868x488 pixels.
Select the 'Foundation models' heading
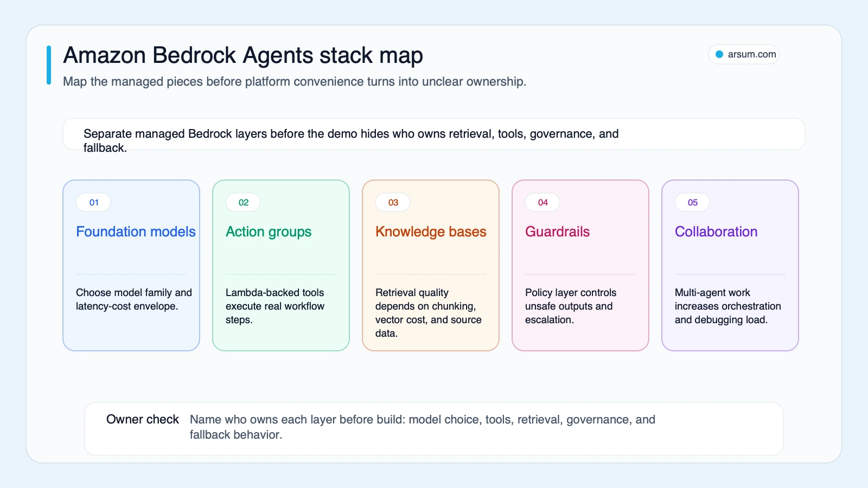point(136,232)
